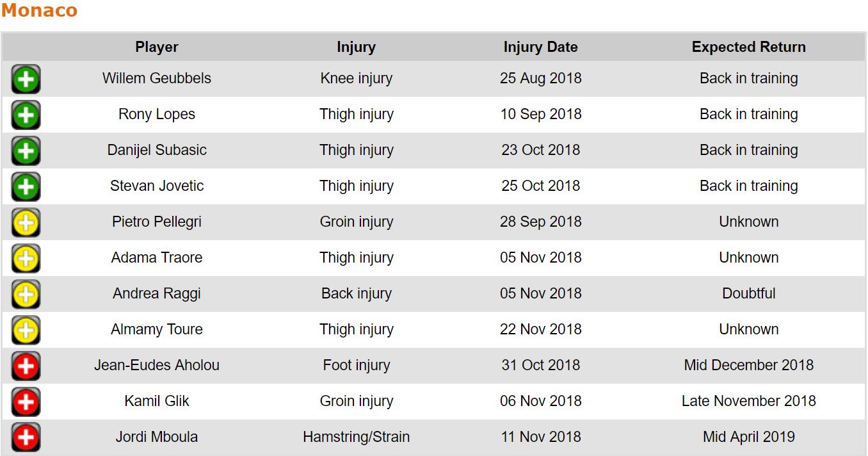Click green status icon beside Willem Geubbels
Image resolution: width=868 pixels, height=456 pixels.
[26, 79]
